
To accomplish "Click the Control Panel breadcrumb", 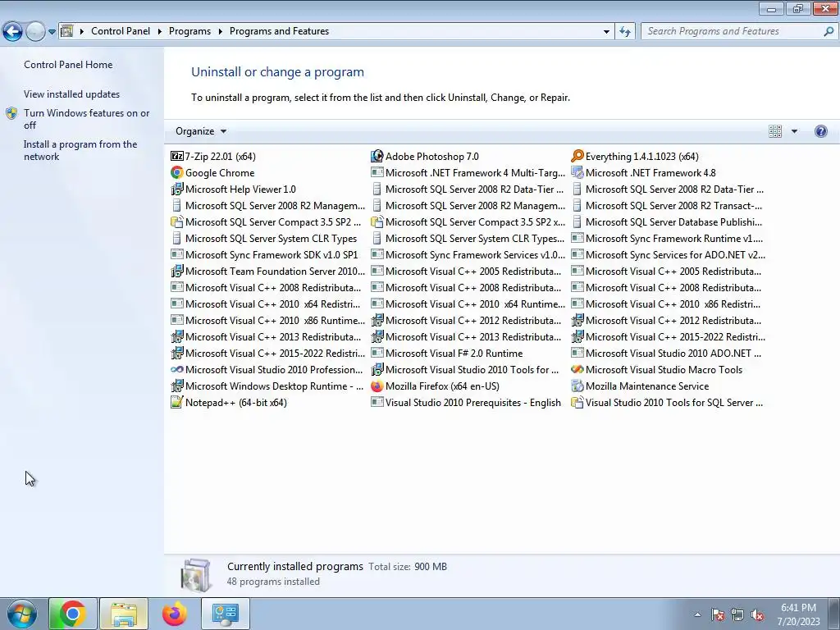I will click(121, 31).
